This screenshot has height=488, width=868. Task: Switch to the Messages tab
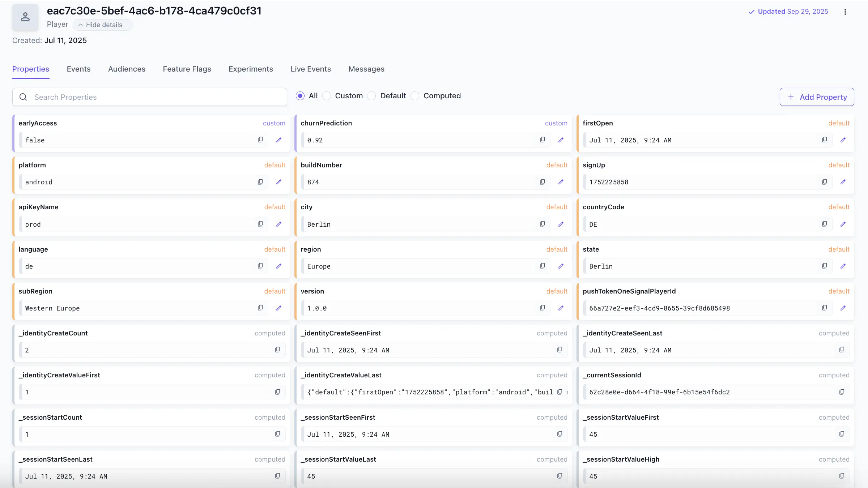click(366, 69)
